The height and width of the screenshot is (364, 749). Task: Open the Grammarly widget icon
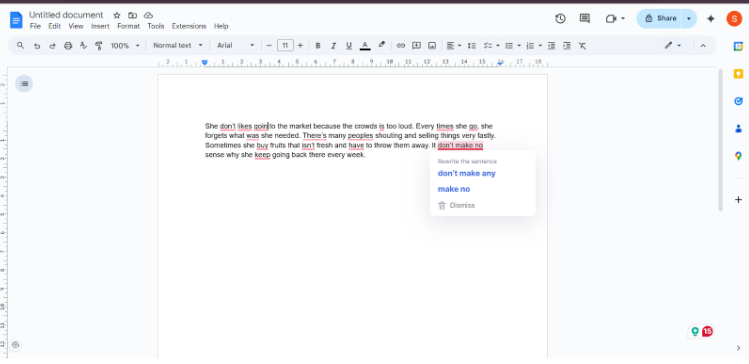[696, 331]
